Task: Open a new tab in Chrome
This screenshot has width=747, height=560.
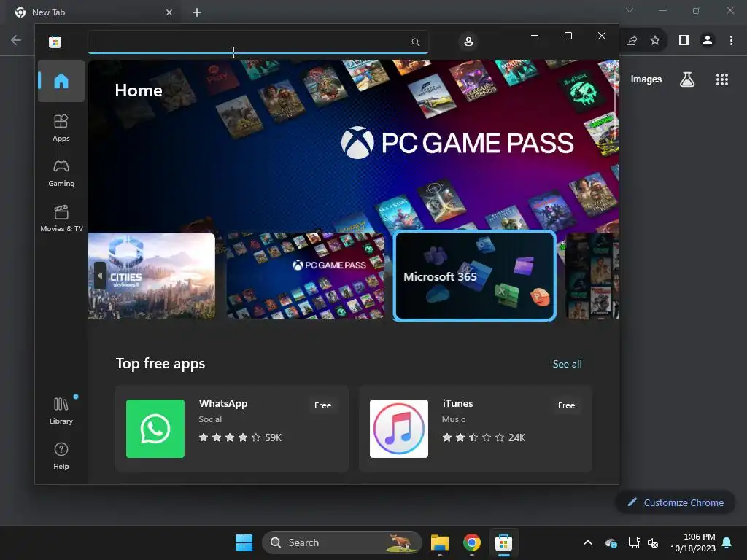Action: (197, 12)
